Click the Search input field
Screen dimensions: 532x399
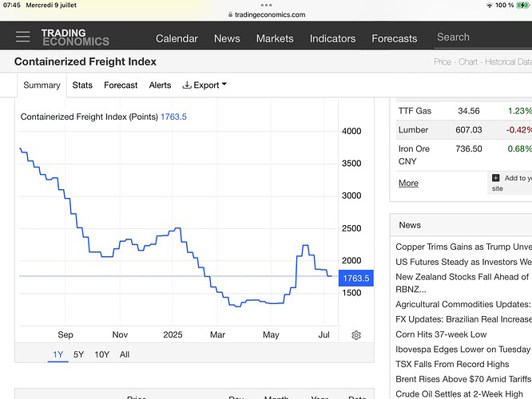tap(479, 37)
